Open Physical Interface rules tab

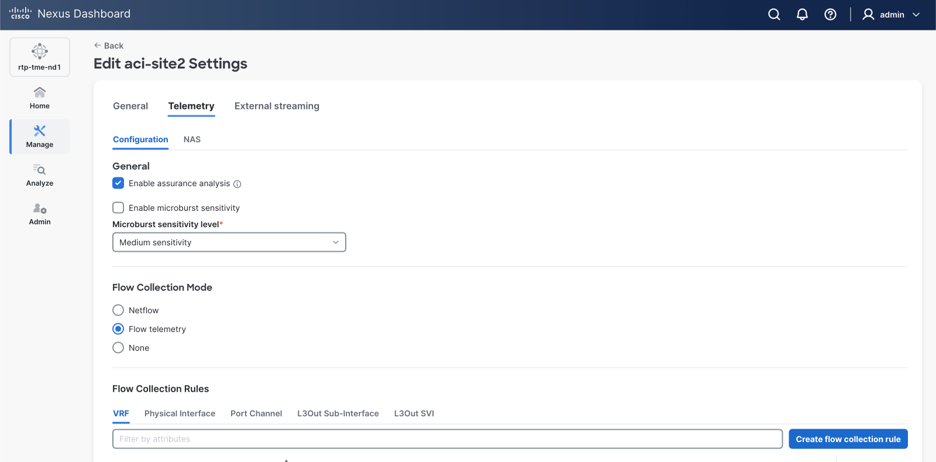pyautogui.click(x=180, y=413)
